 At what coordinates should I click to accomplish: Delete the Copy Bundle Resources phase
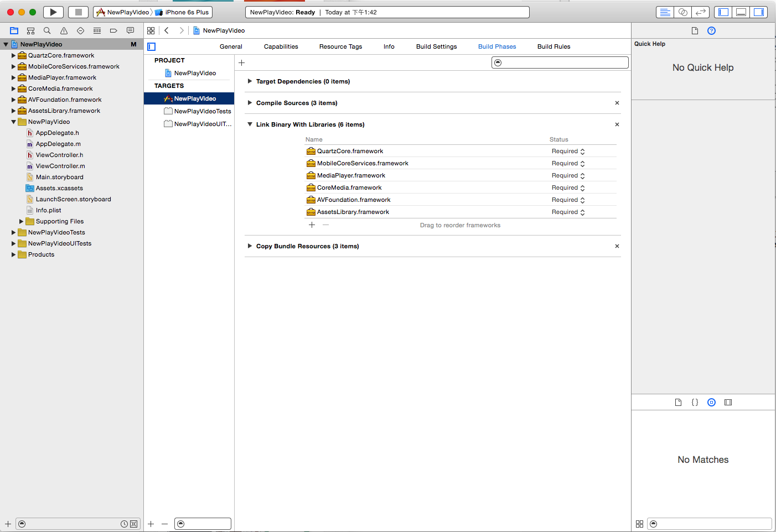point(617,246)
